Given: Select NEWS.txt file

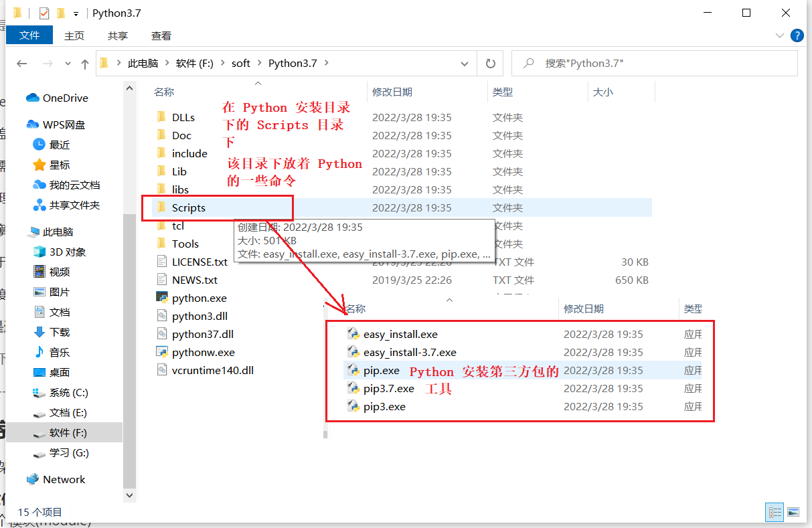Looking at the screenshot, I should (194, 280).
